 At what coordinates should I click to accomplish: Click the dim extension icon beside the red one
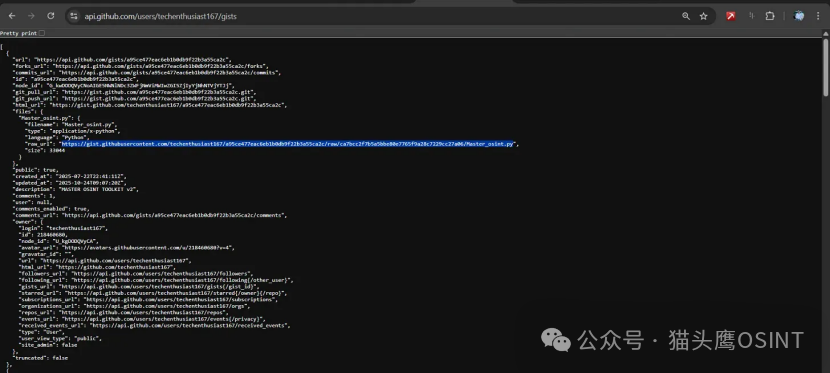click(x=751, y=16)
